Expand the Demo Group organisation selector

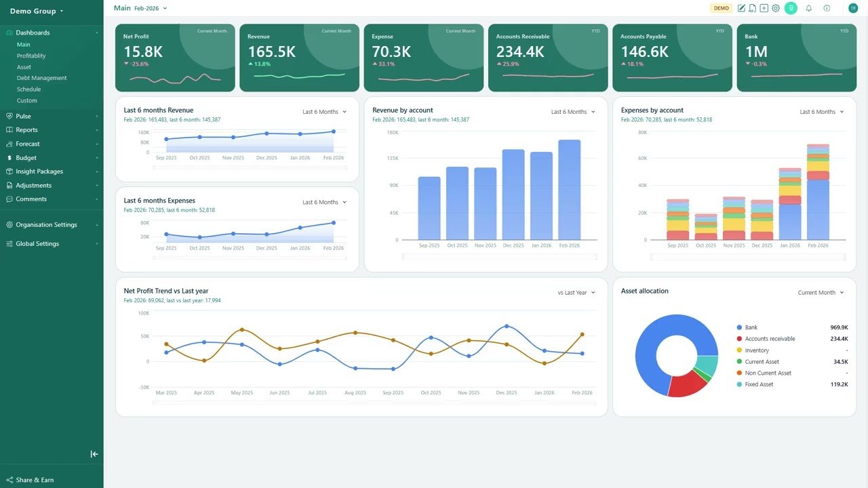pos(37,11)
